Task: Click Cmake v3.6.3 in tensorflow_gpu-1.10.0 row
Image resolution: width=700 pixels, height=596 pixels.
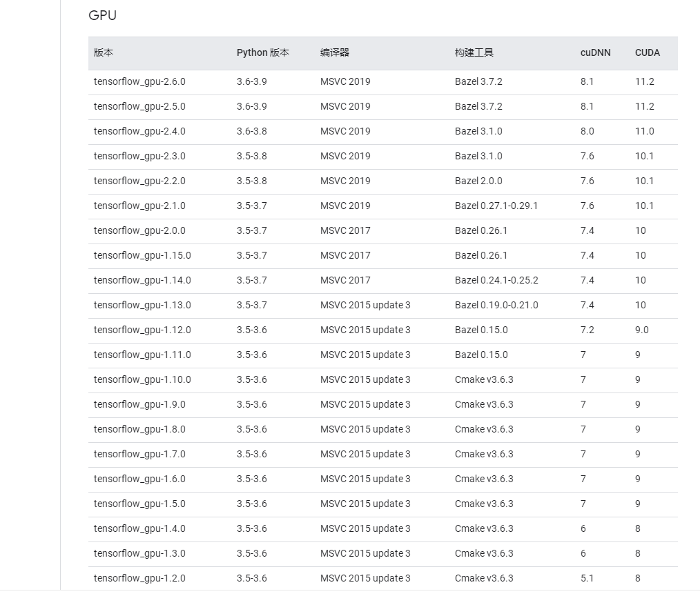Action: click(x=484, y=379)
